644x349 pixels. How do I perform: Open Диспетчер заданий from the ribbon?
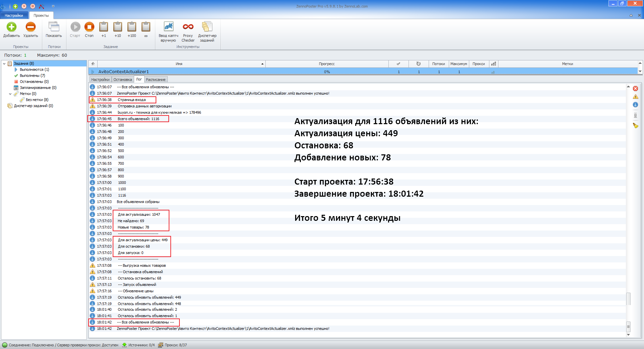(x=207, y=27)
